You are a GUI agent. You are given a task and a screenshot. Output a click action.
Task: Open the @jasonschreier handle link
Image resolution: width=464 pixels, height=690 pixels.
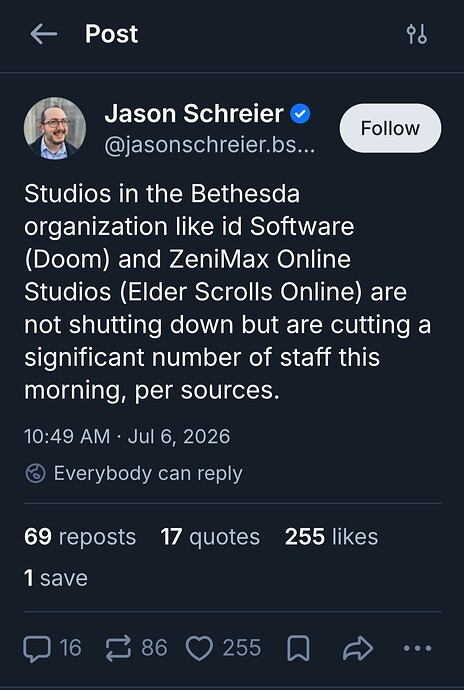210,146
